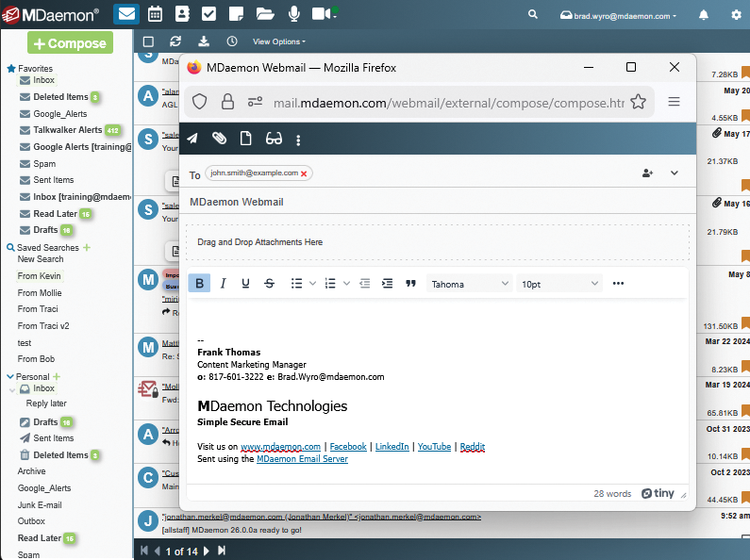The image size is (750, 560).
Task: Click the glasses preview icon
Action: pyautogui.click(x=274, y=139)
